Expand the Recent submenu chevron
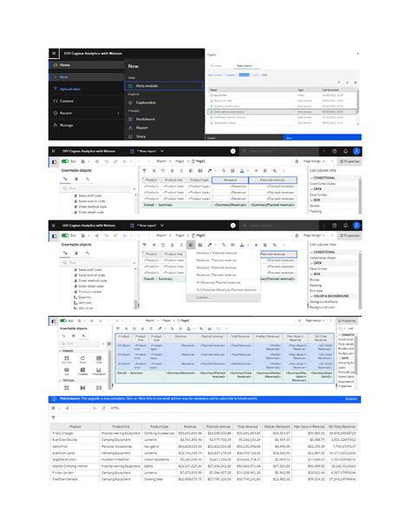 (x=118, y=113)
